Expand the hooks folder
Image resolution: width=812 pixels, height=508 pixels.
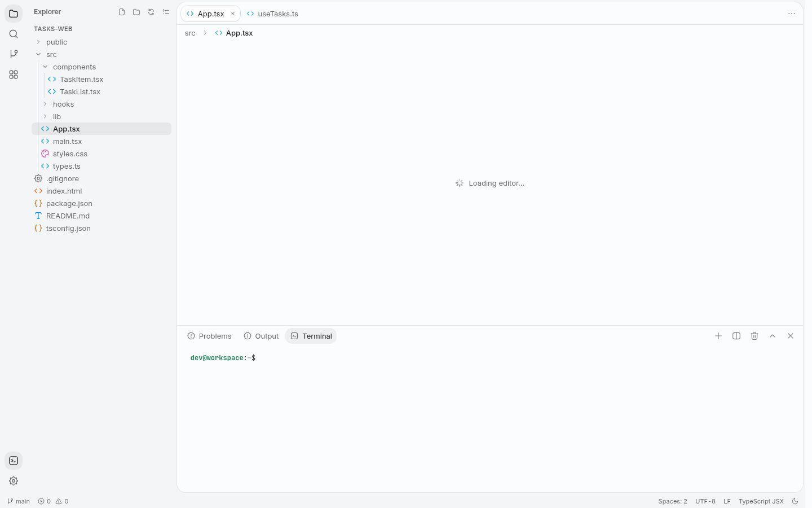tap(101, 104)
